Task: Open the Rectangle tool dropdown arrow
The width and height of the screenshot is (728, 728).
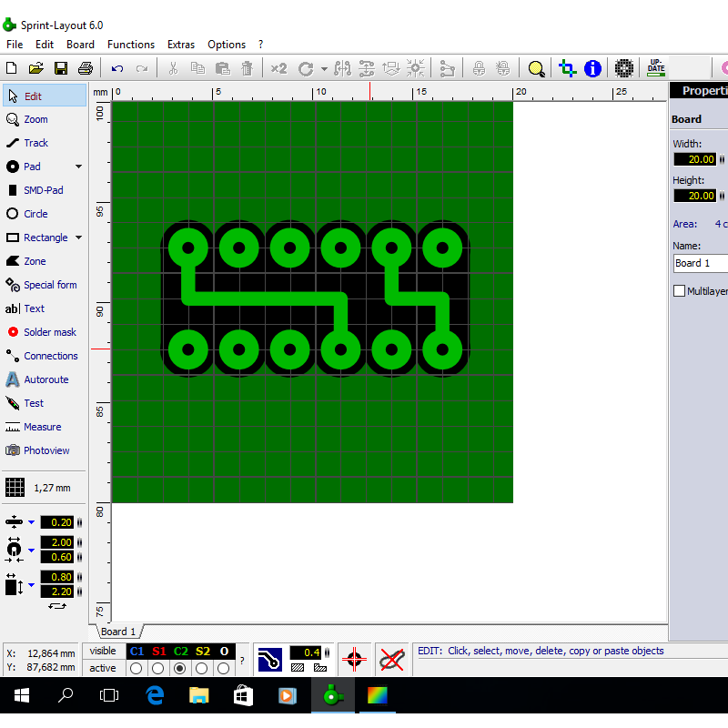Action: click(78, 238)
